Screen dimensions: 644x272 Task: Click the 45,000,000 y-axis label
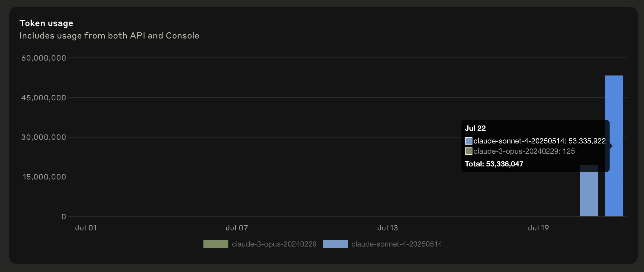click(44, 98)
